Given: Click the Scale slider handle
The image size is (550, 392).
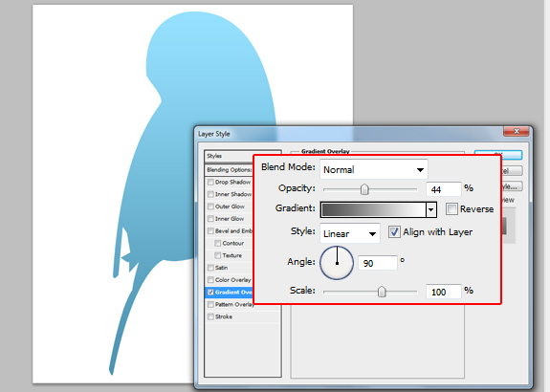Looking at the screenshot, I should (x=382, y=292).
